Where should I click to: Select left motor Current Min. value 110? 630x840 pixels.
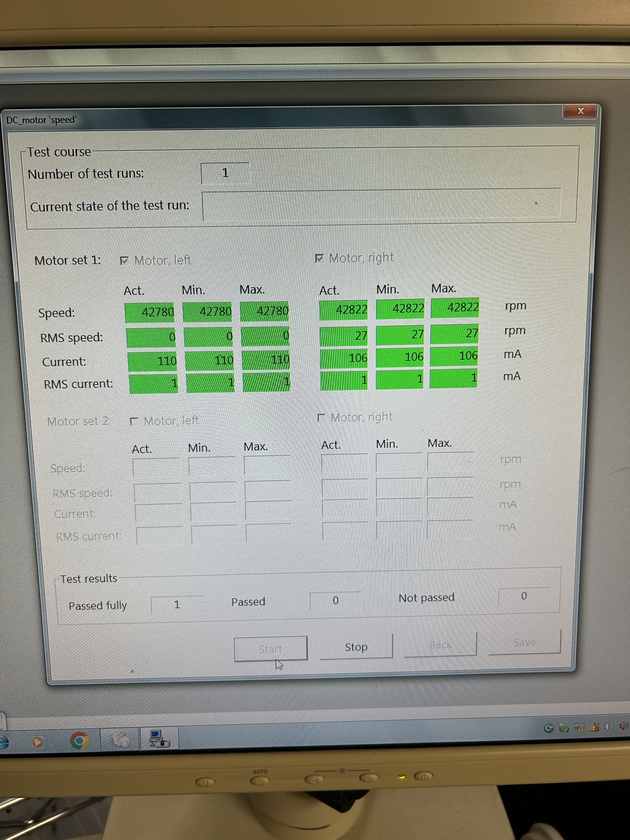coord(209,360)
